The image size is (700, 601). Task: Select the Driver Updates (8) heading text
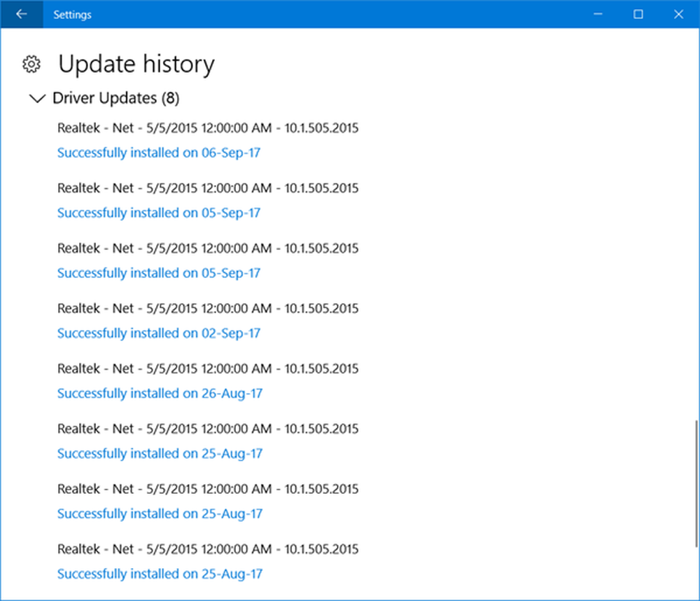tap(115, 98)
